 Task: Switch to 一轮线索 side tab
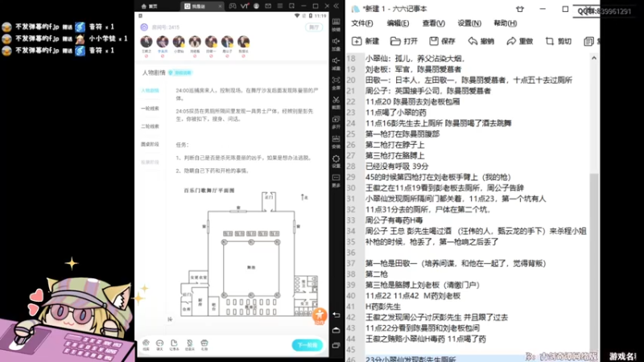click(150, 109)
